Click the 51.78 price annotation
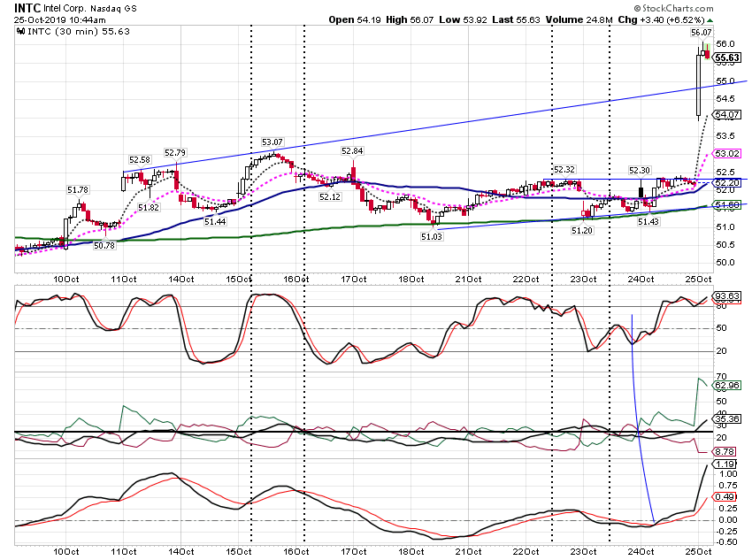Viewport: 752px width, 560px height. tap(78, 190)
